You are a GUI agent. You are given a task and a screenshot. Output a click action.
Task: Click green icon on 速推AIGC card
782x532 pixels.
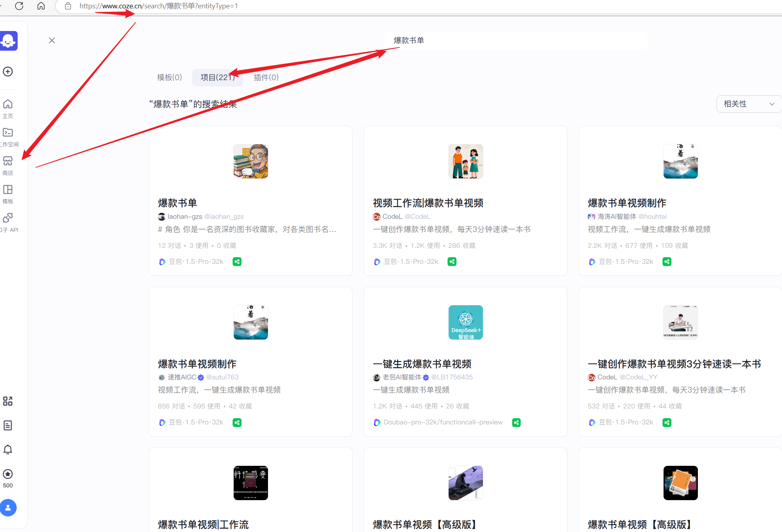[x=237, y=422]
